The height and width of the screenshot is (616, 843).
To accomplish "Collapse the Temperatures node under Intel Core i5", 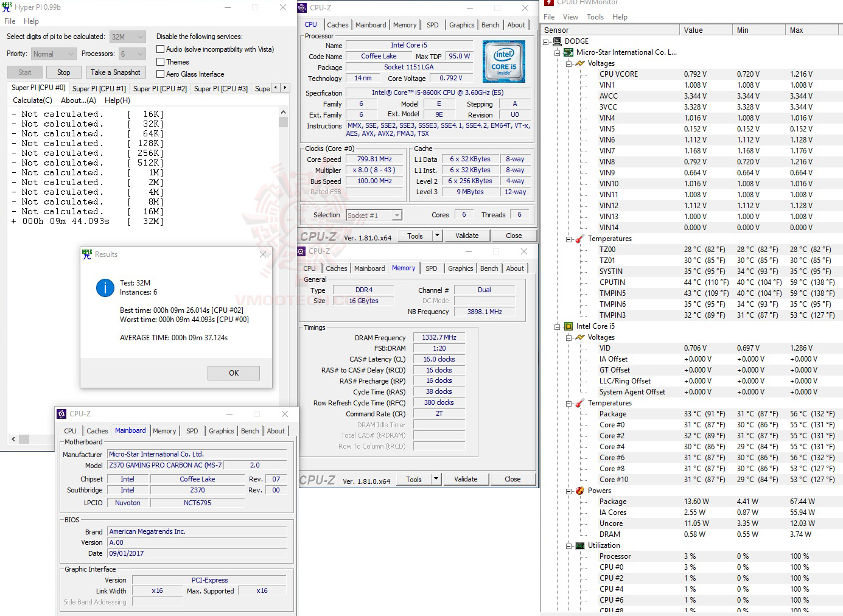I will pyautogui.click(x=568, y=403).
